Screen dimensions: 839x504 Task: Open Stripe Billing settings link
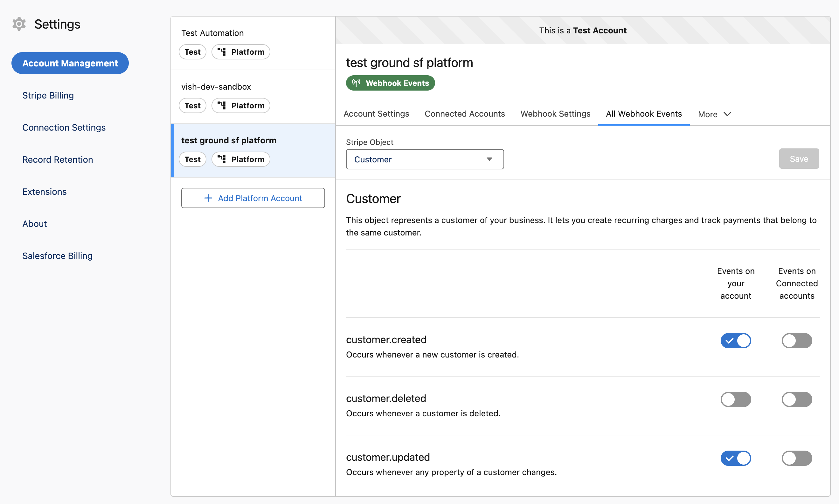48,95
